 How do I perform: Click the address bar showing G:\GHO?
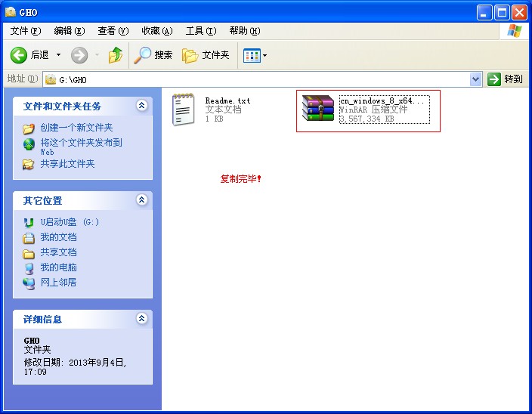(x=262, y=79)
